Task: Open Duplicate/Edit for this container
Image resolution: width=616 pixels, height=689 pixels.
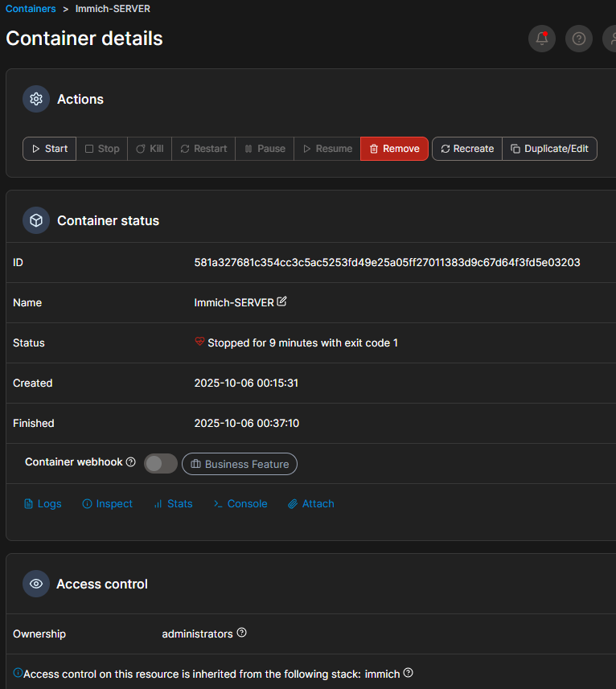Action: tap(549, 149)
